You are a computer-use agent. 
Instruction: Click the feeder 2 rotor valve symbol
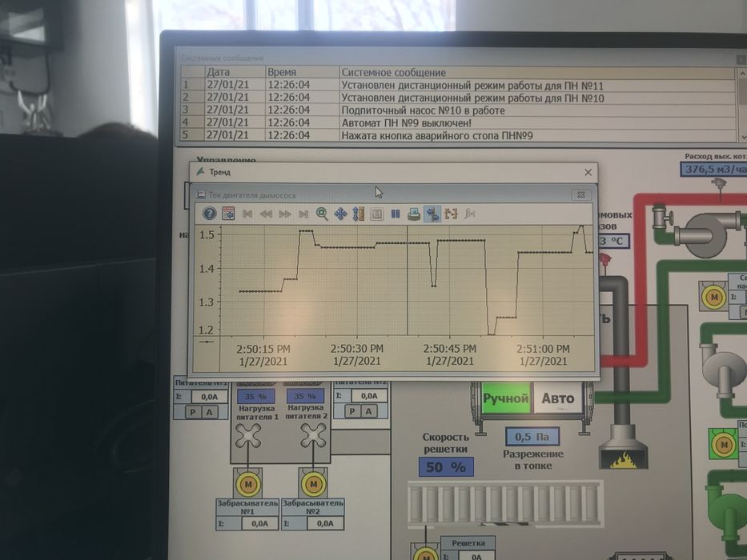coord(313,436)
